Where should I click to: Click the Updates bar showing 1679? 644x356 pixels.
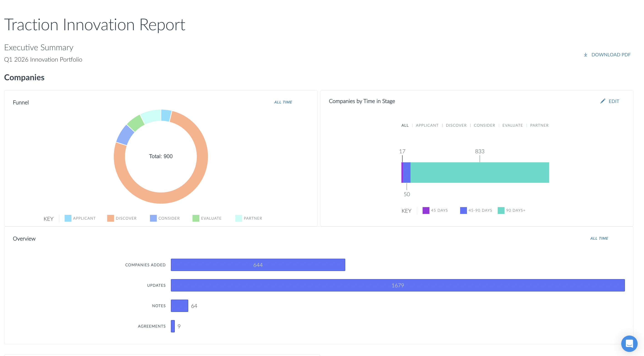pyautogui.click(x=398, y=285)
